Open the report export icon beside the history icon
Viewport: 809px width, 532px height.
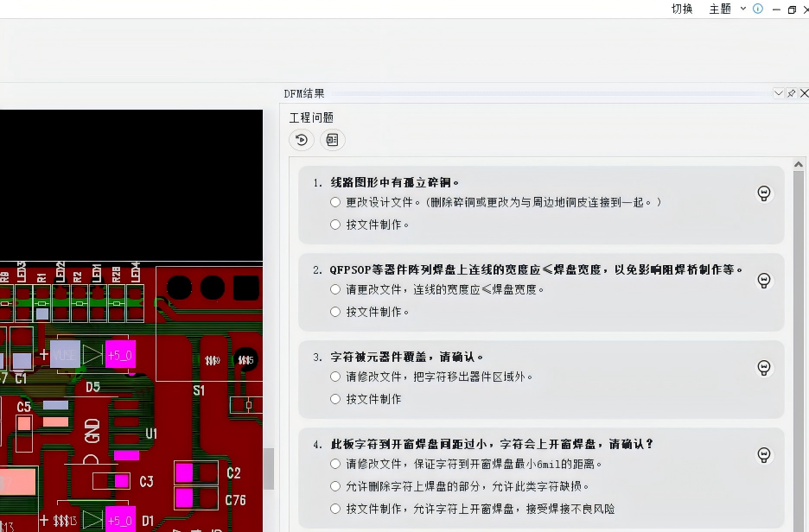332,139
